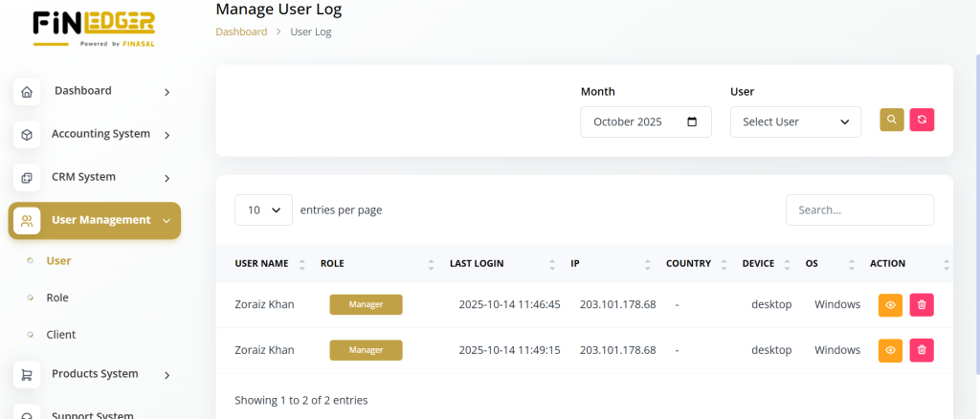The image size is (980, 419).
Task: View details of the 11:46:45 log entry
Action: pos(890,304)
